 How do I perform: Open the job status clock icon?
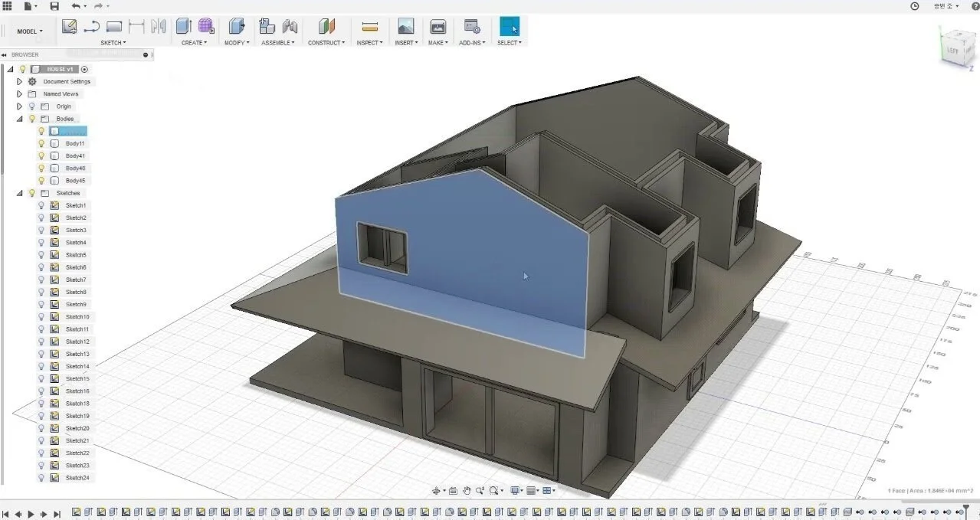click(x=914, y=6)
